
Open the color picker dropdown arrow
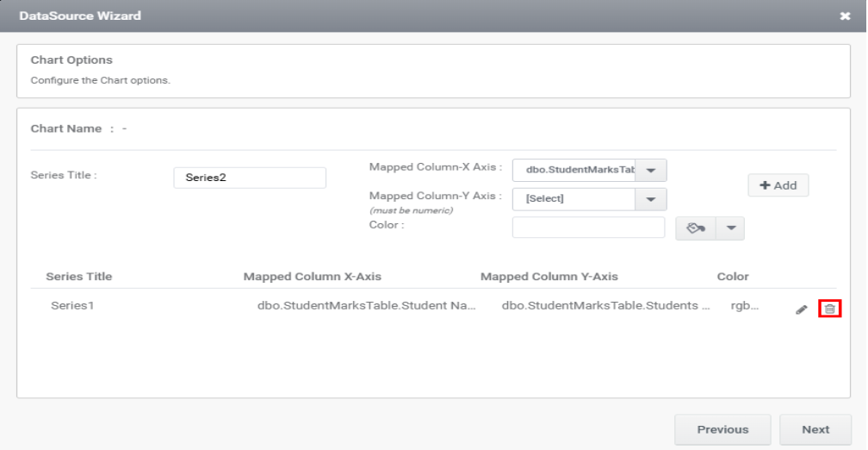[730, 228]
